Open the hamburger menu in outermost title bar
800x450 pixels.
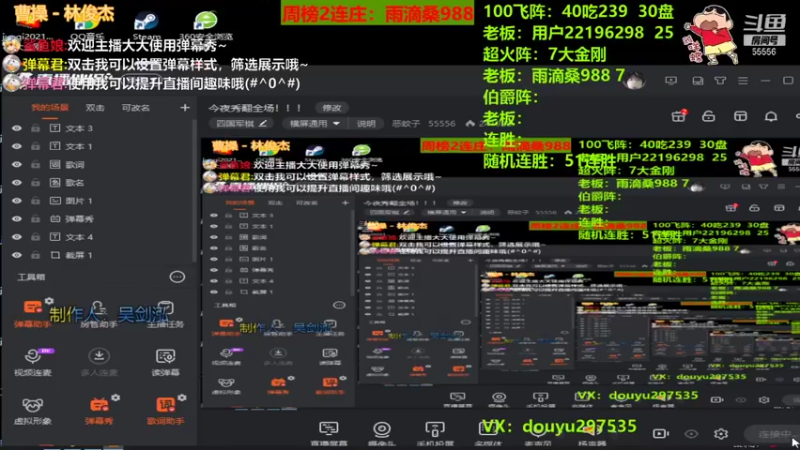click(743, 81)
